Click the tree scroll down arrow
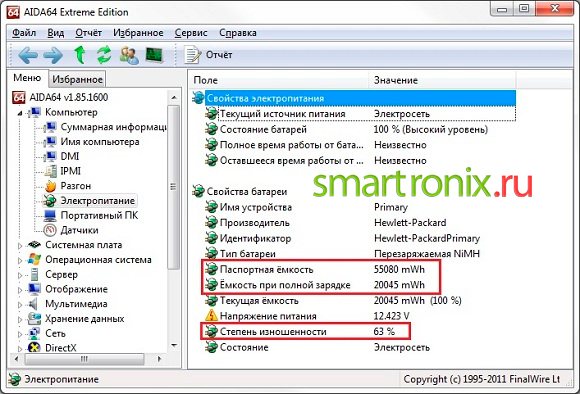 173,346
